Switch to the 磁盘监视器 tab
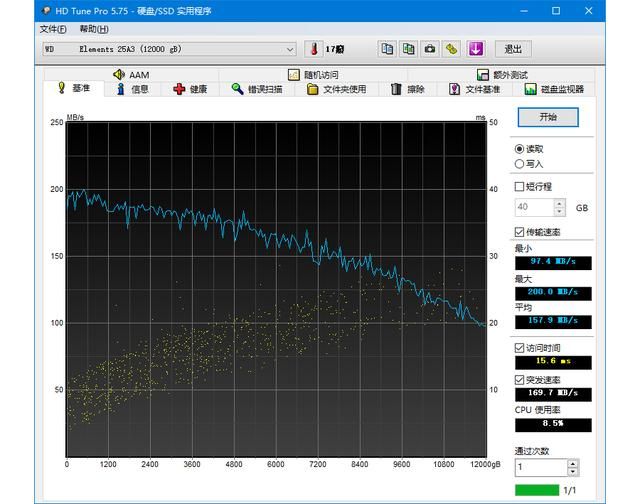Image resolution: width=640 pixels, height=504 pixels. click(x=554, y=89)
